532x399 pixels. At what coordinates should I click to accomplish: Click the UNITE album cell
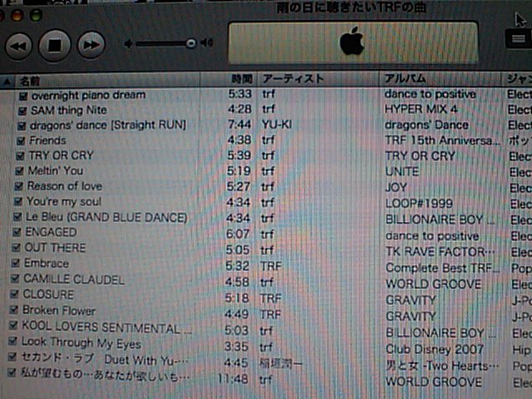point(402,172)
